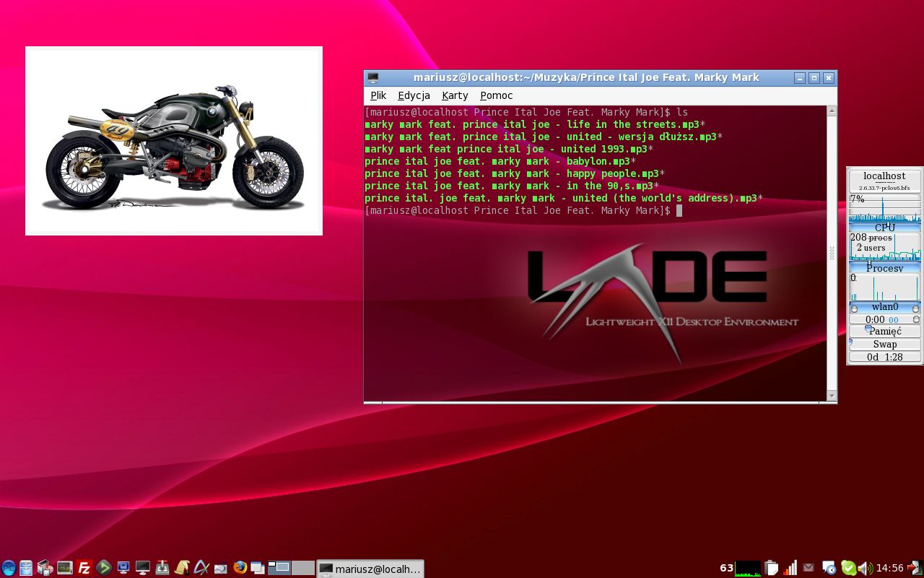Switch to second workspace in pager

pos(303,568)
